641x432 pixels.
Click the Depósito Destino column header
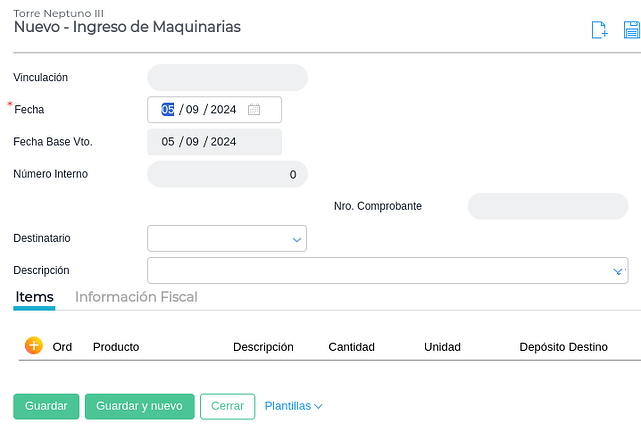pyautogui.click(x=563, y=347)
